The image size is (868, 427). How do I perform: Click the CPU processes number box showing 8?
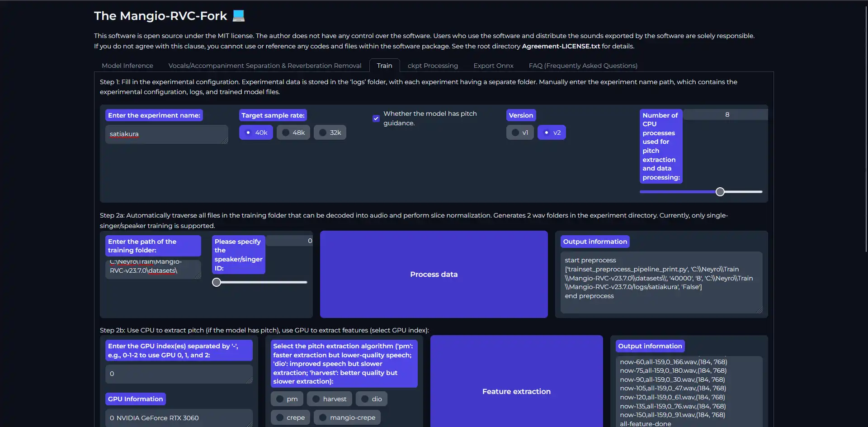726,114
